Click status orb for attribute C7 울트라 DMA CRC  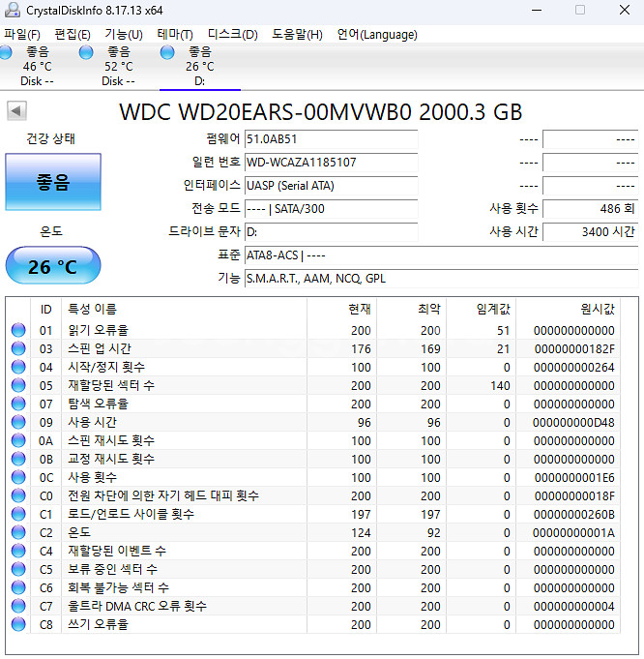18,606
